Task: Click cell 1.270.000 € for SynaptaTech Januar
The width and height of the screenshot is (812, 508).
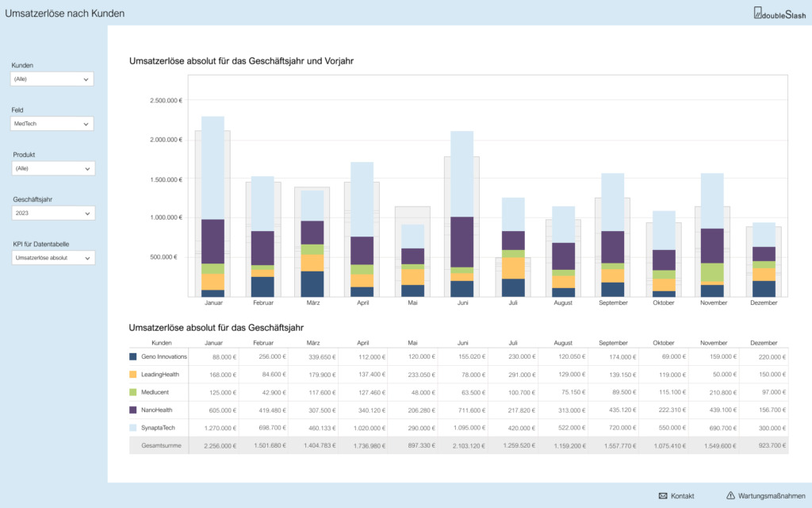Action: (x=220, y=428)
